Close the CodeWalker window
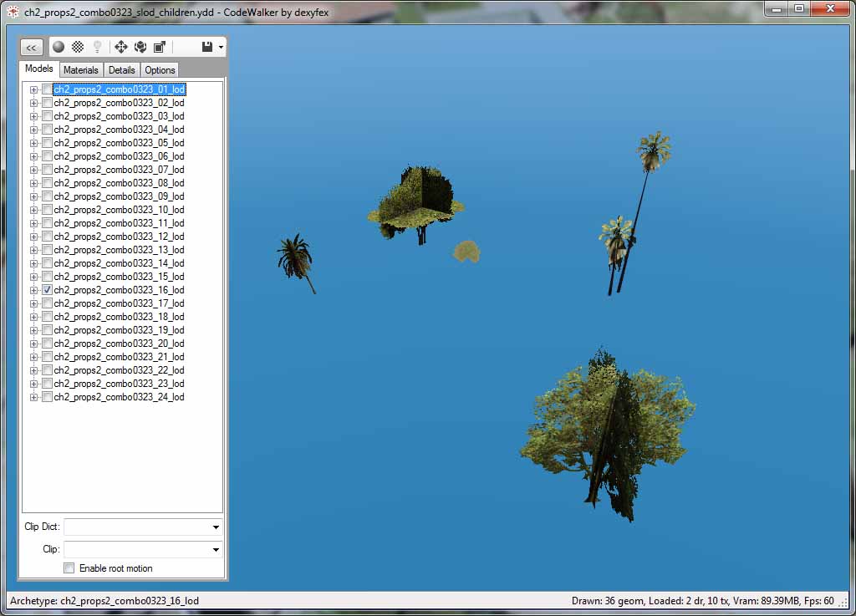The height and width of the screenshot is (616, 856). 830,8
